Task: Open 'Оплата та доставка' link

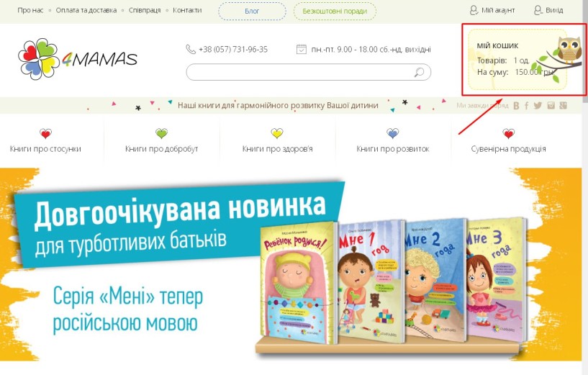Action: click(x=86, y=10)
